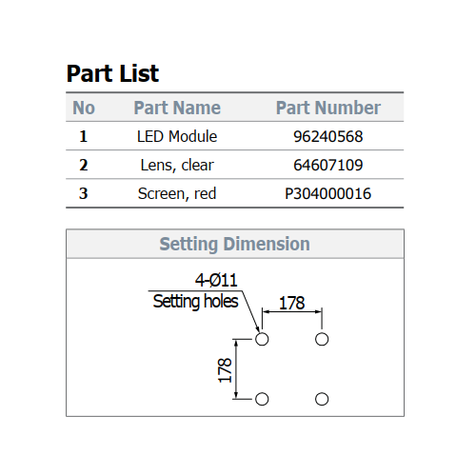Click row number 2 in the table
The image size is (476, 476).
click(84, 165)
